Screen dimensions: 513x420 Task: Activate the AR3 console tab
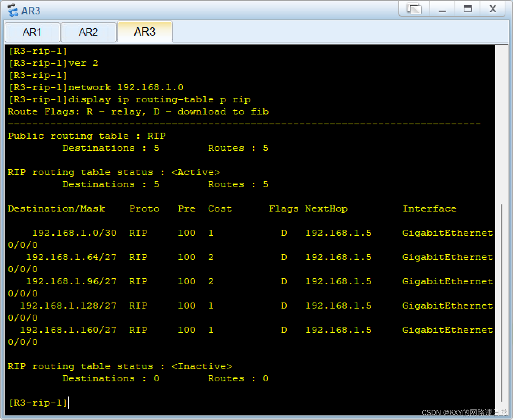click(x=145, y=32)
